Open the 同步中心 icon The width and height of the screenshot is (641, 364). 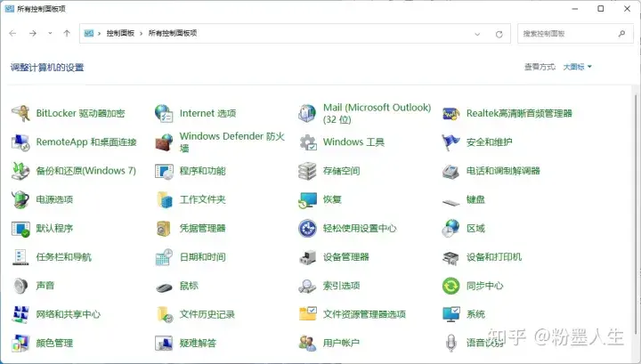click(x=451, y=286)
